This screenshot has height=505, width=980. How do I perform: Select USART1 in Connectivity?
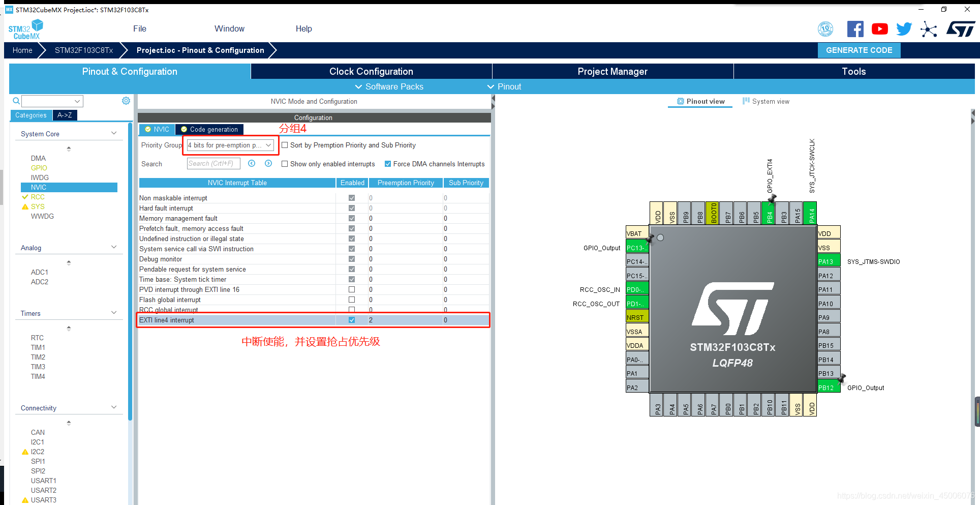pos(43,481)
